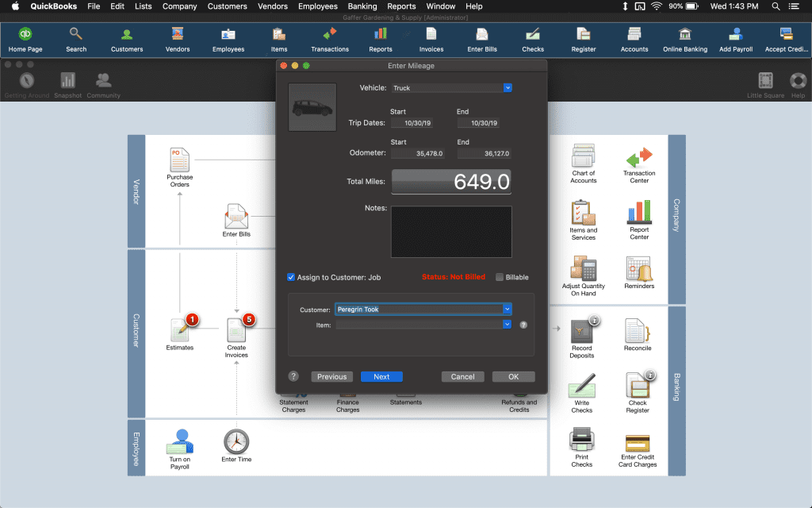This screenshot has height=508, width=812.
Task: Open Reports toolbar icon
Action: [x=381, y=40]
